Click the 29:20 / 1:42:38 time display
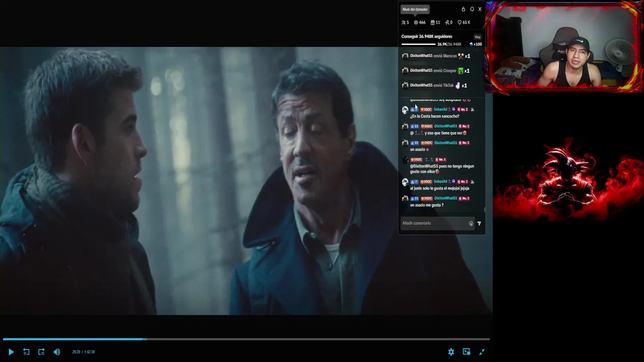This screenshot has width=644, height=362. point(83,352)
